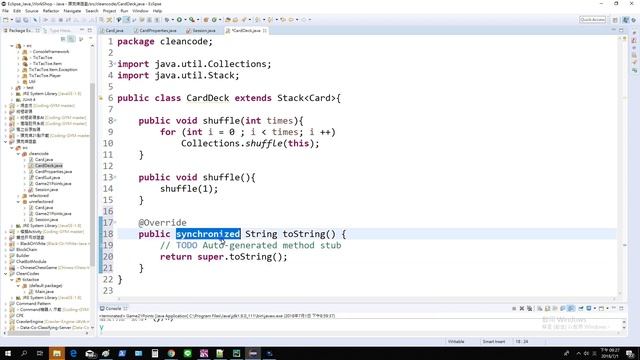Click warning marker on line 6
This screenshot has width=640, height=360.
(x=101, y=98)
